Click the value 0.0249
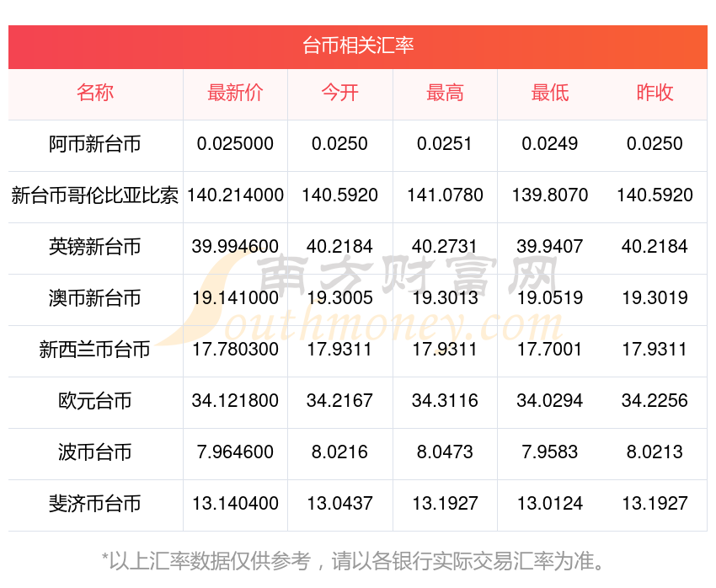716x588 pixels. [550, 144]
